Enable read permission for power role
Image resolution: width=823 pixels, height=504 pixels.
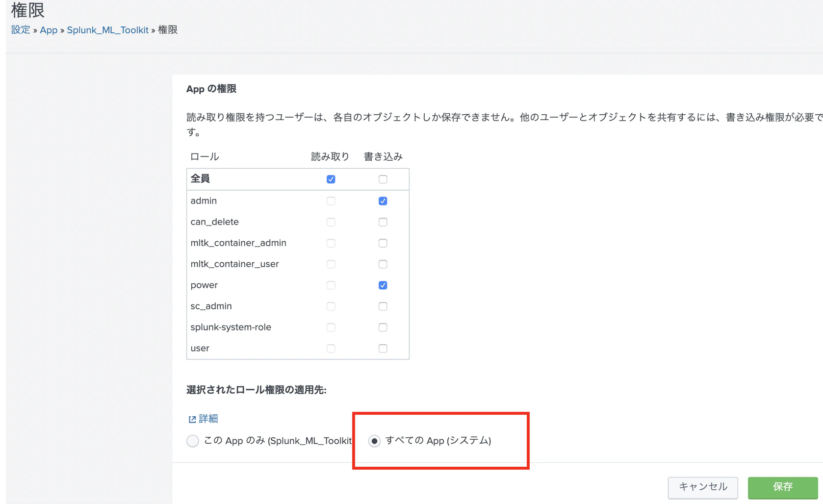click(331, 285)
